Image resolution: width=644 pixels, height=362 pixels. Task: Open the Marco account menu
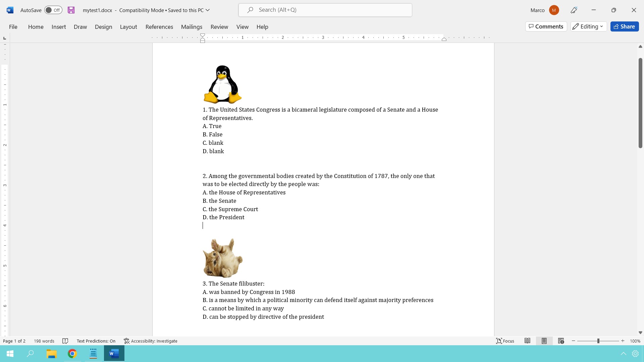(554, 10)
